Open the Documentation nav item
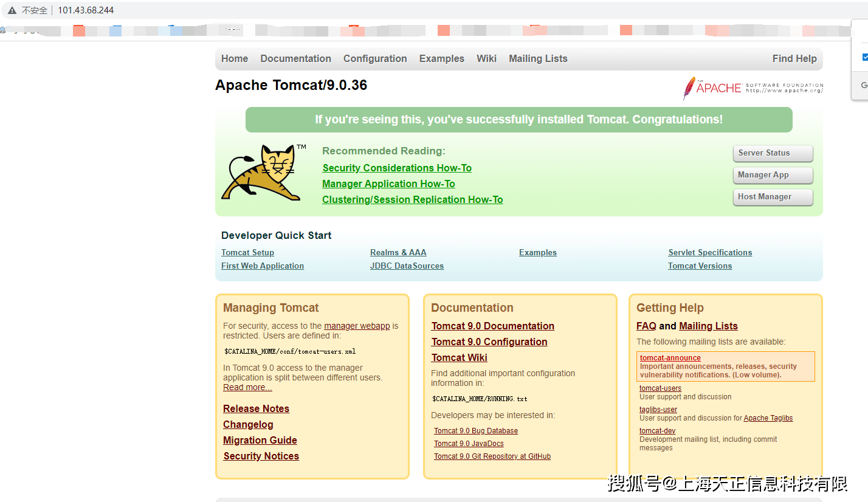Screen dimensions: 868x502 click(296, 59)
